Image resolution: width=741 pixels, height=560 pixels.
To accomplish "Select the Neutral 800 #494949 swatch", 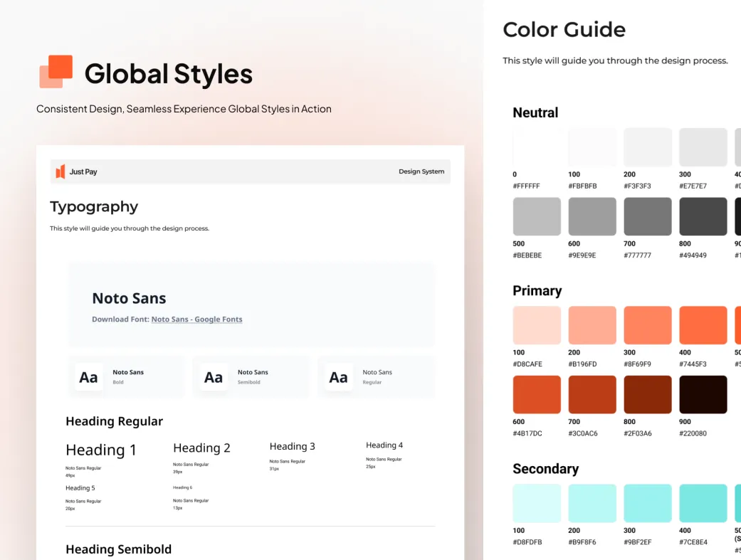I will coord(703,216).
